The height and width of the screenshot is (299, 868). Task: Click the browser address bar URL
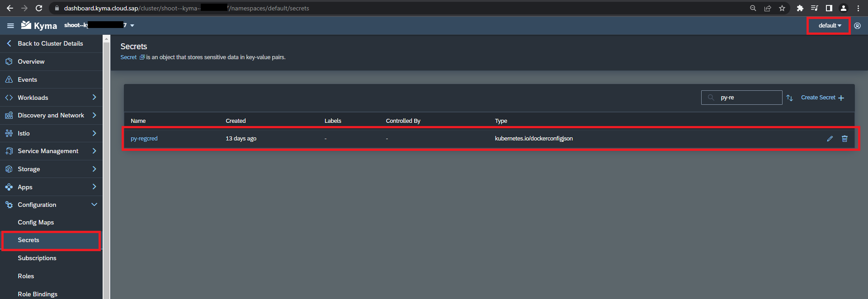click(x=186, y=8)
